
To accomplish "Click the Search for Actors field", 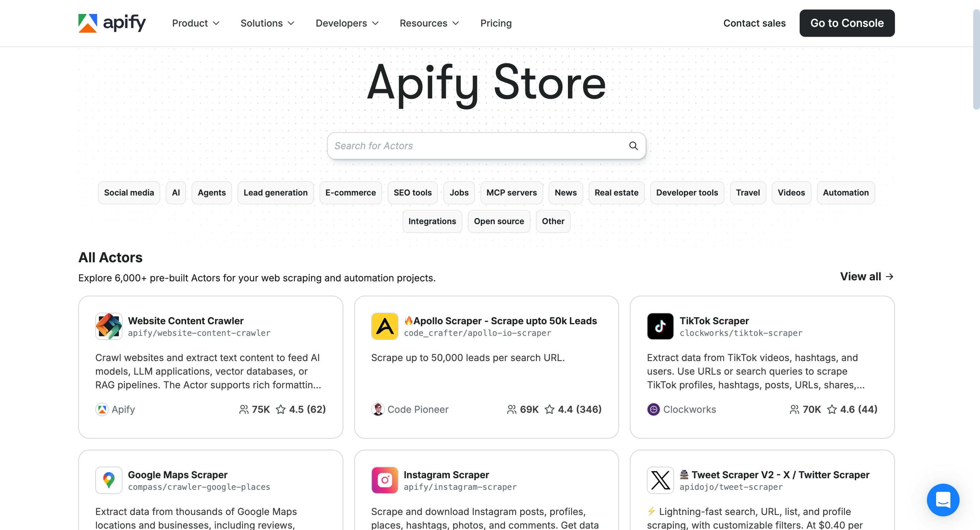I will (x=476, y=146).
